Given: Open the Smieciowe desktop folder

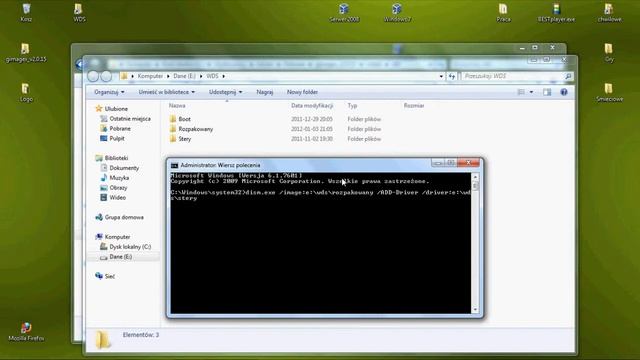Looking at the screenshot, I should click(x=609, y=93).
